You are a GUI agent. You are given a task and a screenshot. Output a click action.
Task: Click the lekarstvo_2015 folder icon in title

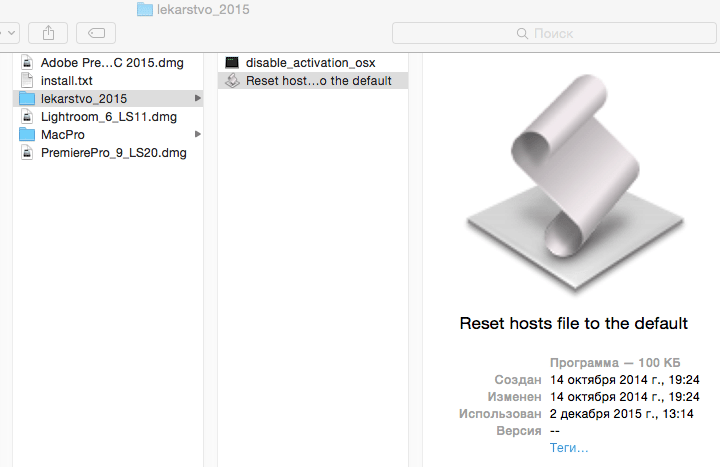[145, 9]
